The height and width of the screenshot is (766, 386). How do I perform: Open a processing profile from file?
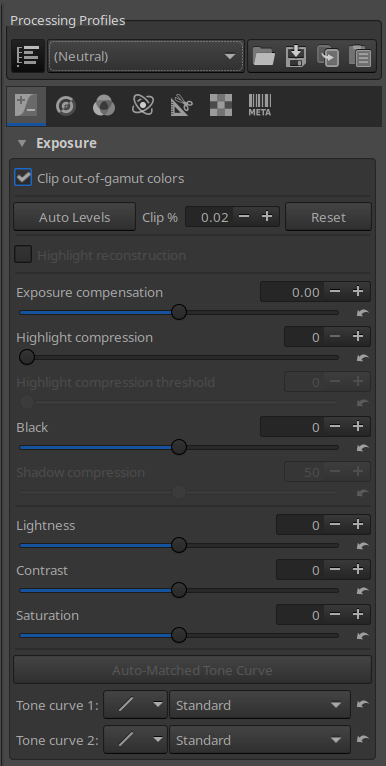click(264, 56)
